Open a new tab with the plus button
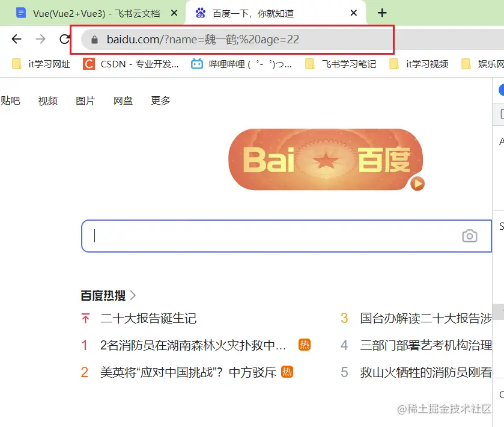 [382, 13]
